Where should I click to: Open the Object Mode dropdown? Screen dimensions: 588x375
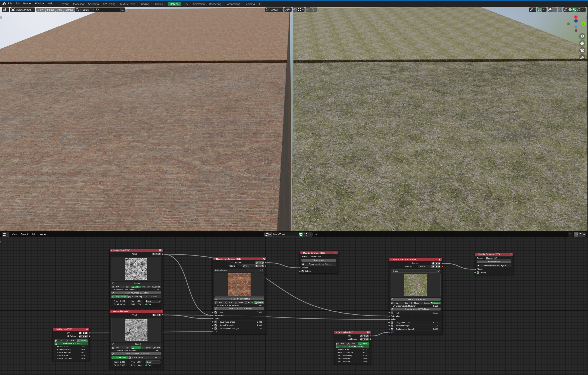point(23,10)
